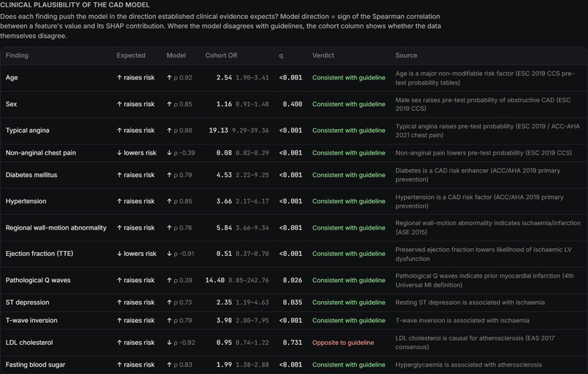The height and width of the screenshot is (374, 588).
Task: Click cohort OR value 2.54
Action: pos(224,77)
